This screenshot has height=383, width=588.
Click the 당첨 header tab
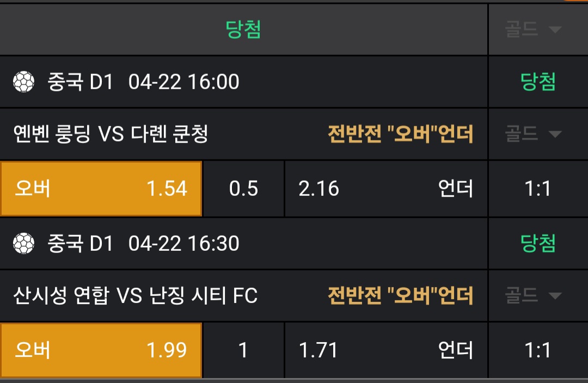tap(243, 29)
